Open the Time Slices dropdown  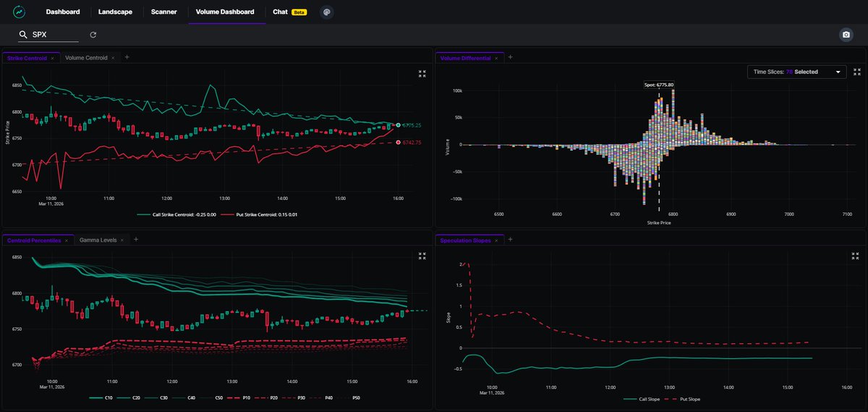click(796, 72)
